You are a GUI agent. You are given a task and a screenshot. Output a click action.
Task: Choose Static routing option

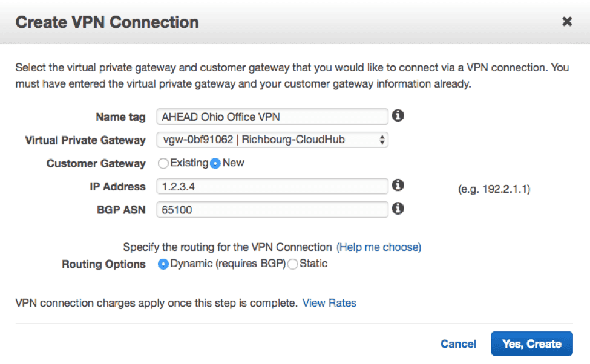tap(293, 264)
